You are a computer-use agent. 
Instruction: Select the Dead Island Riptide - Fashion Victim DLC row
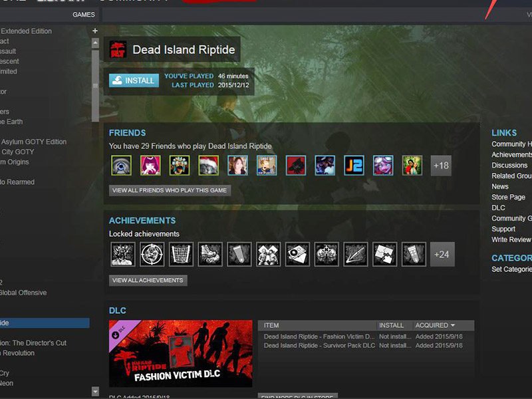(366, 336)
